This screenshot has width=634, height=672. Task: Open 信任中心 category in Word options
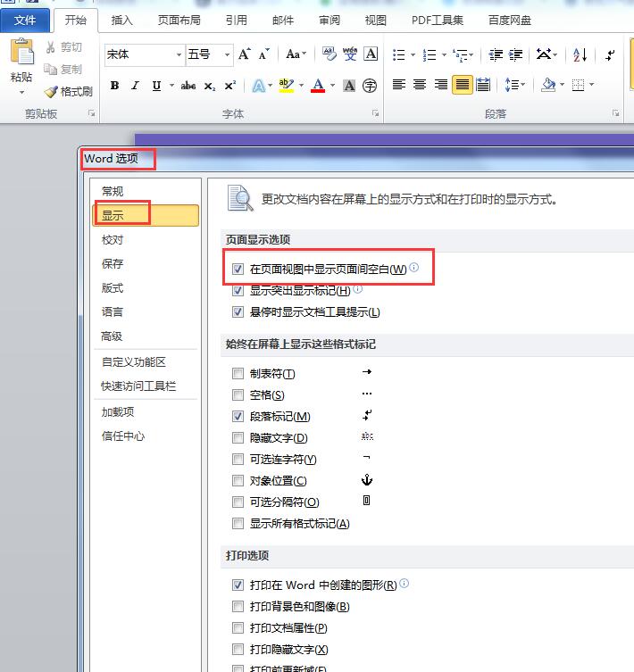(x=122, y=436)
